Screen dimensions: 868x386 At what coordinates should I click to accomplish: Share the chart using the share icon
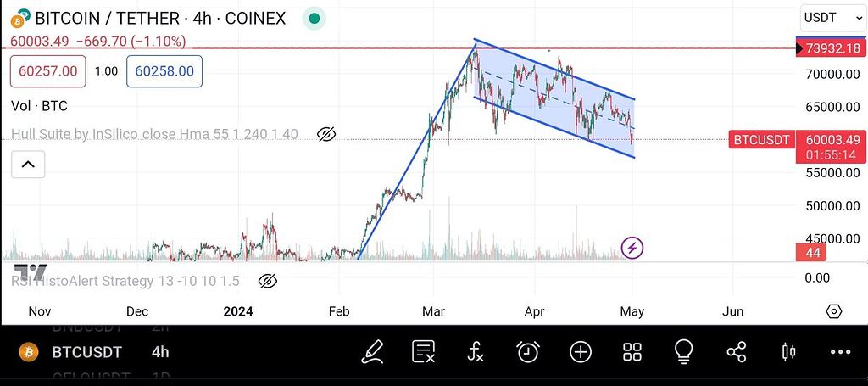(x=737, y=351)
